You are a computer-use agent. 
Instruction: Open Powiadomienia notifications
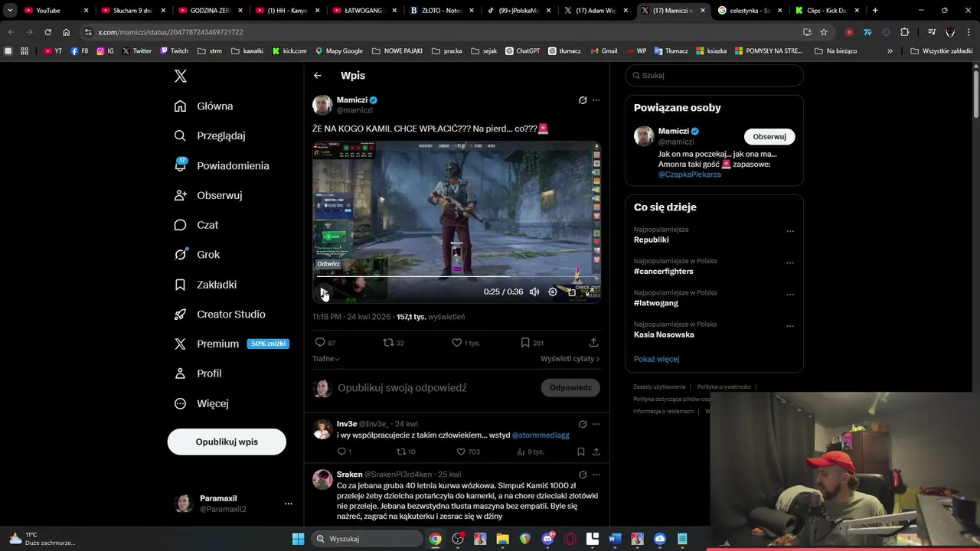(221, 165)
